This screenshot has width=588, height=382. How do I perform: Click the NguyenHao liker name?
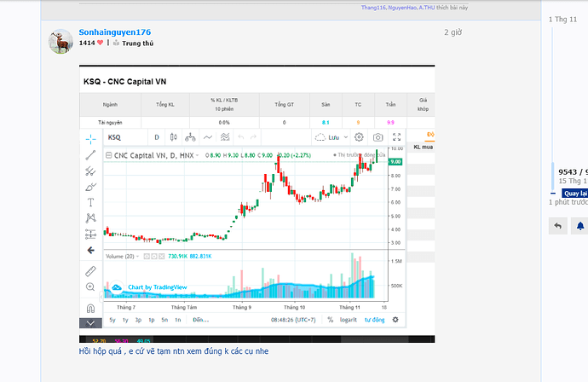pyautogui.click(x=402, y=8)
